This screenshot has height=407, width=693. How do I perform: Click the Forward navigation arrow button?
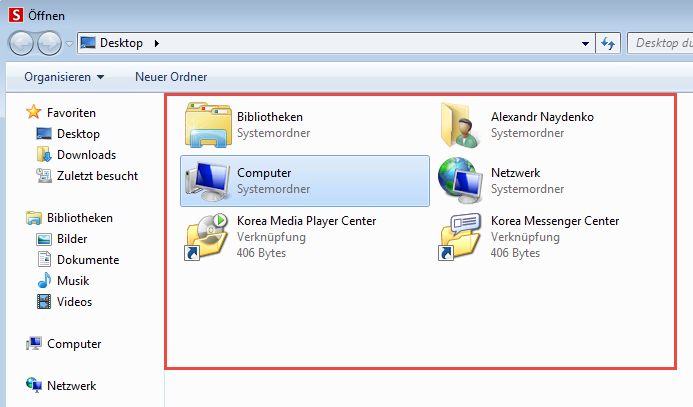(x=49, y=43)
